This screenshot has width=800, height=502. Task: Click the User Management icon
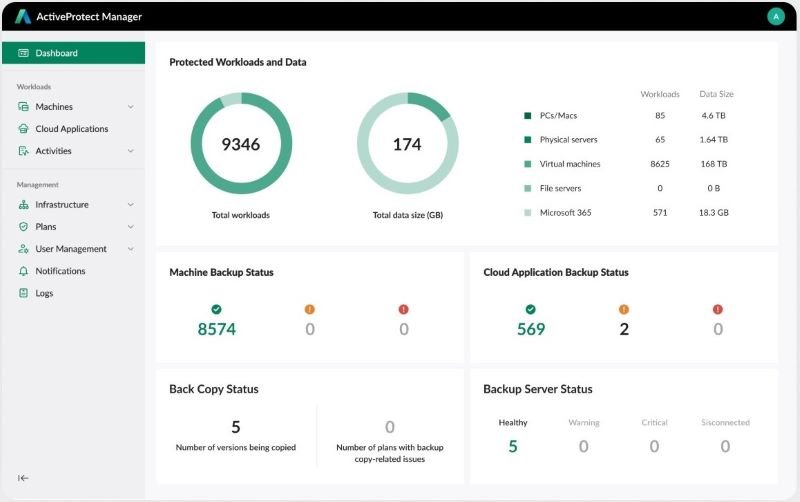point(23,249)
